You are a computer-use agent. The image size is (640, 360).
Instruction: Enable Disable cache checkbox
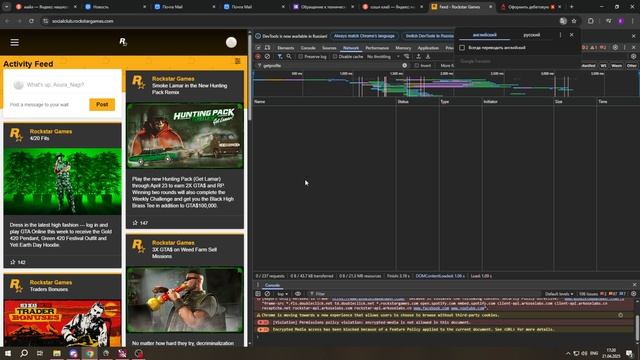point(335,57)
